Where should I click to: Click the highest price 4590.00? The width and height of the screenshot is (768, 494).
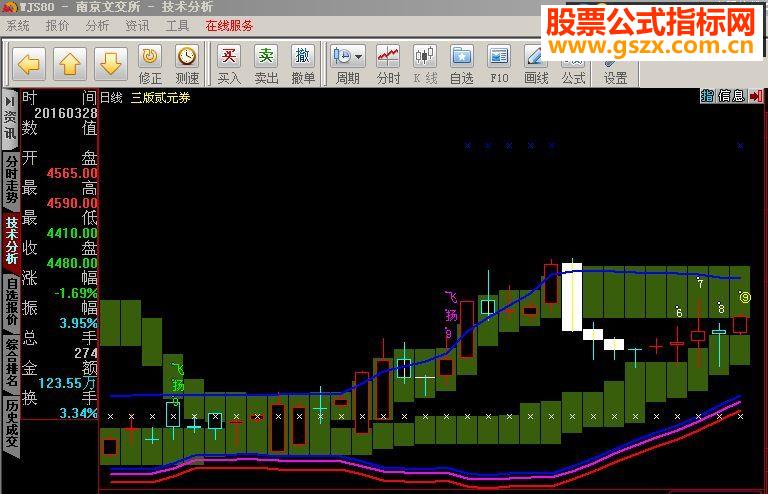click(72, 203)
